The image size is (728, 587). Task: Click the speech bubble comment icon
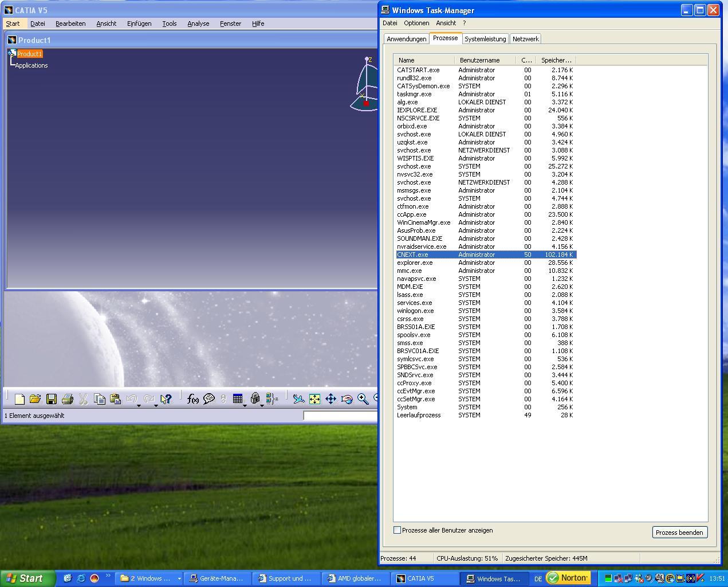click(x=209, y=399)
